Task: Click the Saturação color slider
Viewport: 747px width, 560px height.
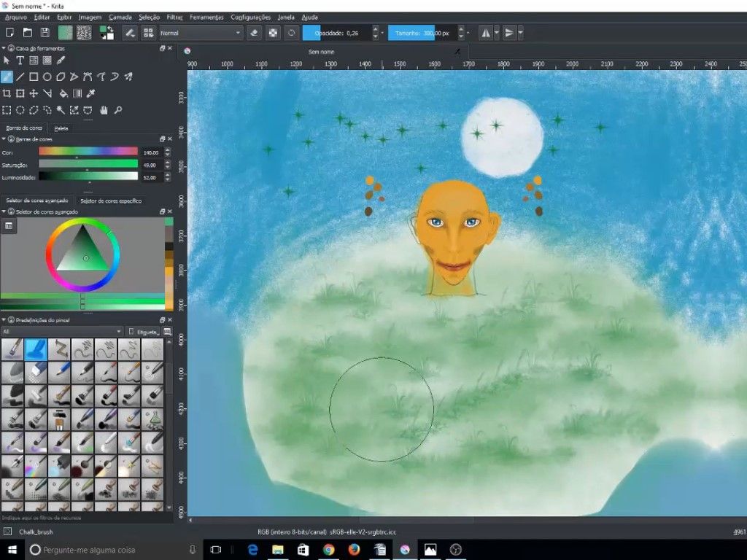Action: (88, 165)
